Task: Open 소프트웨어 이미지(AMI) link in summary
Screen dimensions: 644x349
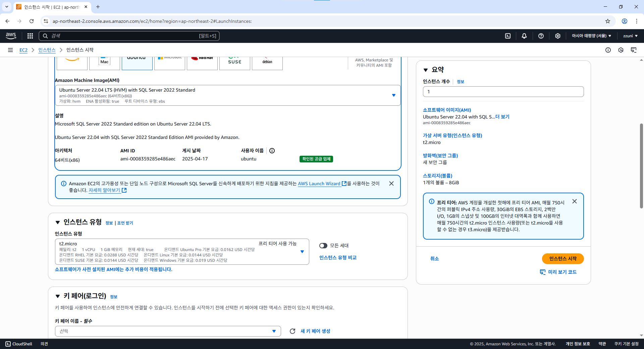Action: 447,110
